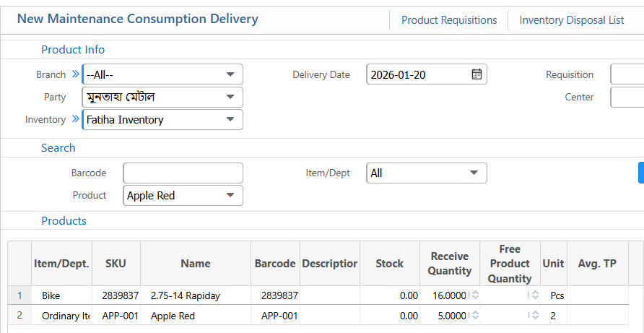Click the Requisition input field
The image size is (644, 333).
[627, 74]
